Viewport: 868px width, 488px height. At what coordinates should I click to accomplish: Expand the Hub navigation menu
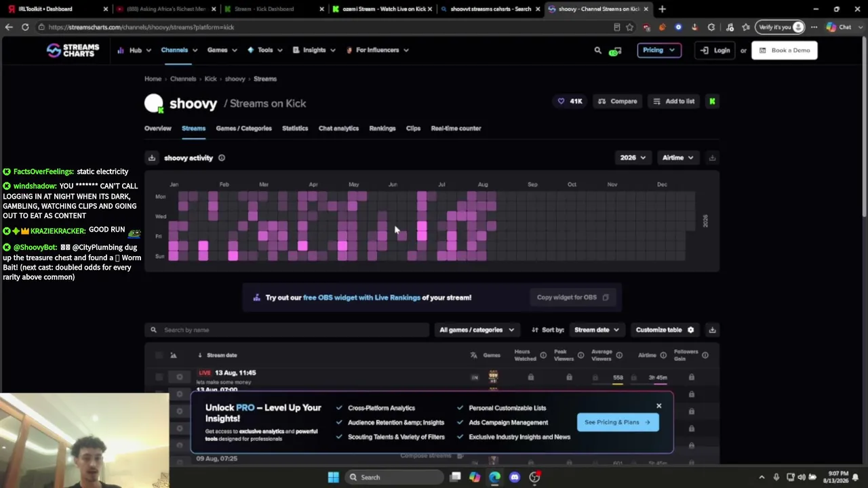click(134, 50)
